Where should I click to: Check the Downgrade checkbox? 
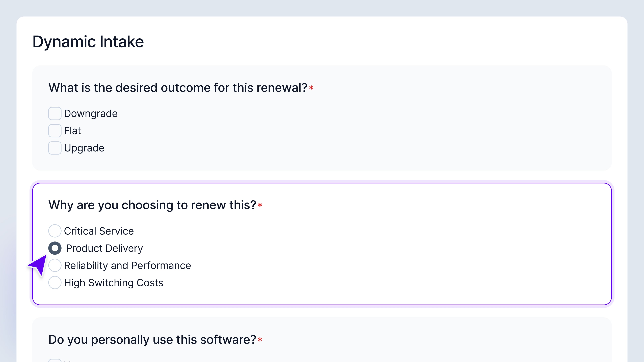55,113
